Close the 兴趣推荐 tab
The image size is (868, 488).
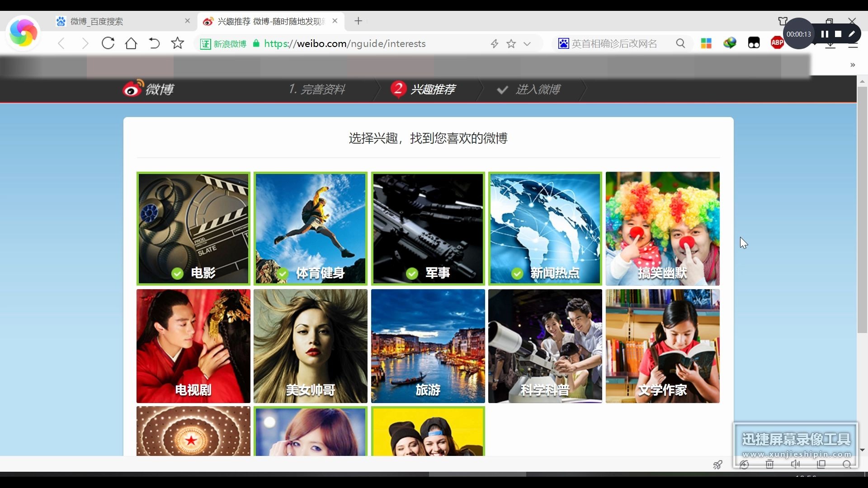pos(335,21)
